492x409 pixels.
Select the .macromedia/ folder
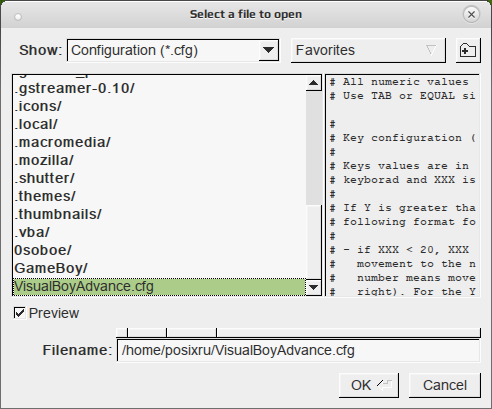pyautogui.click(x=159, y=142)
